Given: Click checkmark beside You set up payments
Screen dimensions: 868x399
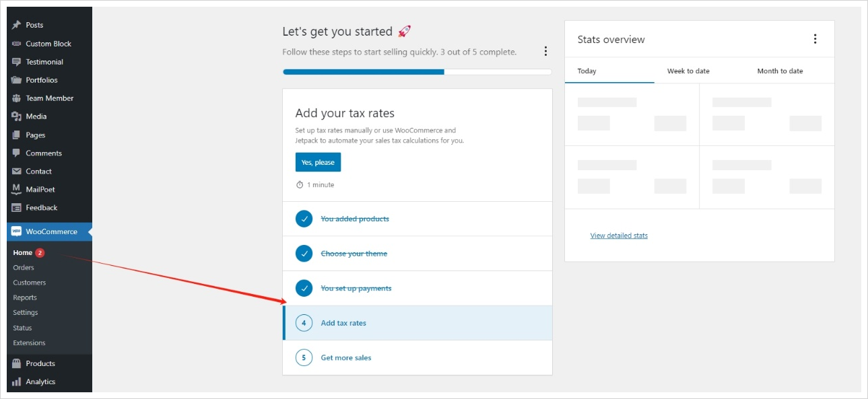Looking at the screenshot, I should tap(304, 289).
